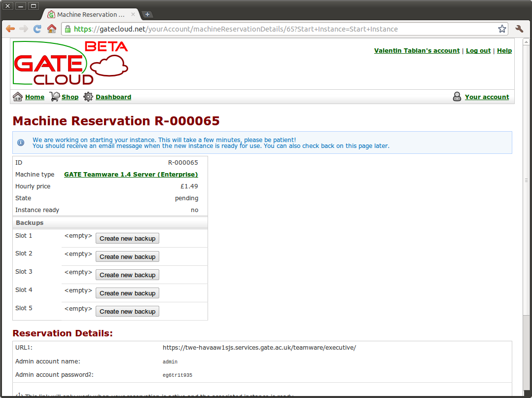Open the Home navigation link
Viewport: 532px width, 398px height.
[35, 97]
